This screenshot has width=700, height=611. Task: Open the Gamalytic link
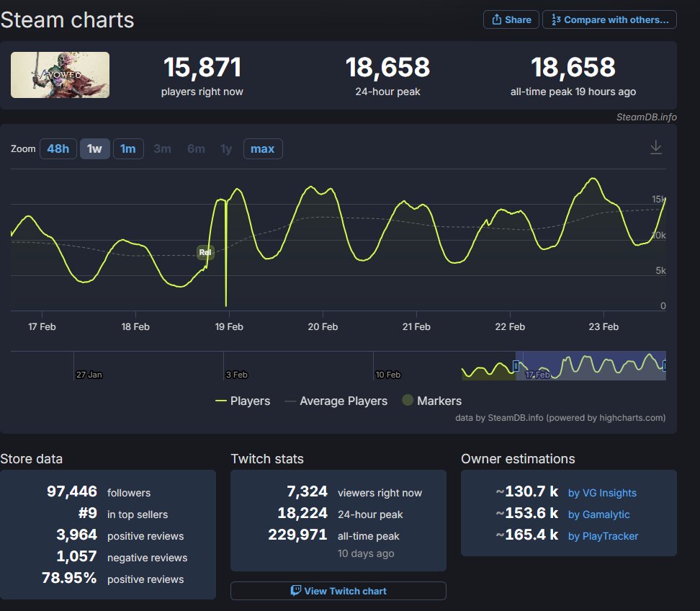click(x=598, y=514)
